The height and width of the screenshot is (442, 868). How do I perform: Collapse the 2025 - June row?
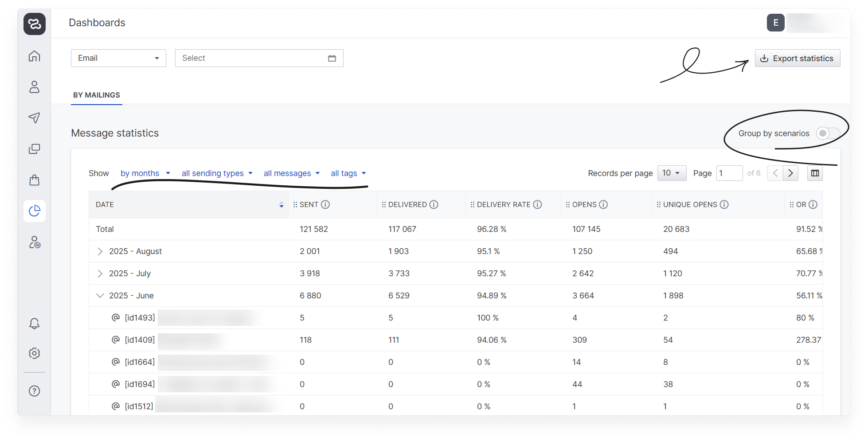(x=100, y=296)
